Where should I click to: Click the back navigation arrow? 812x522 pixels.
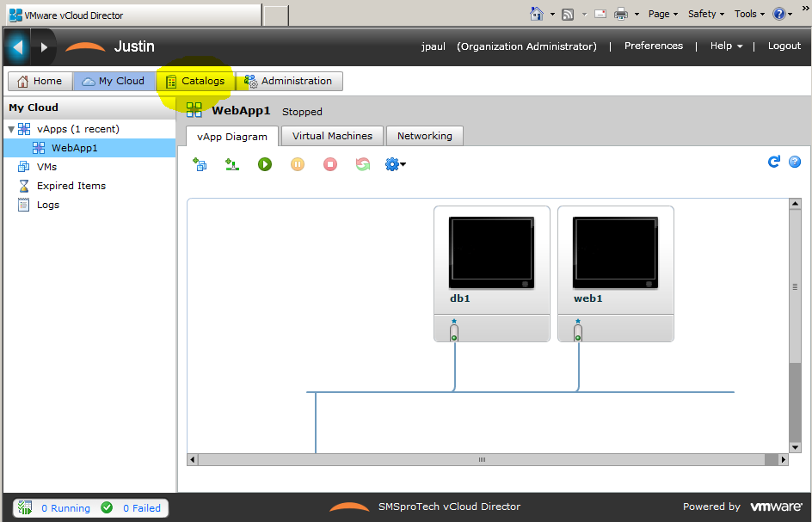pyautogui.click(x=17, y=47)
